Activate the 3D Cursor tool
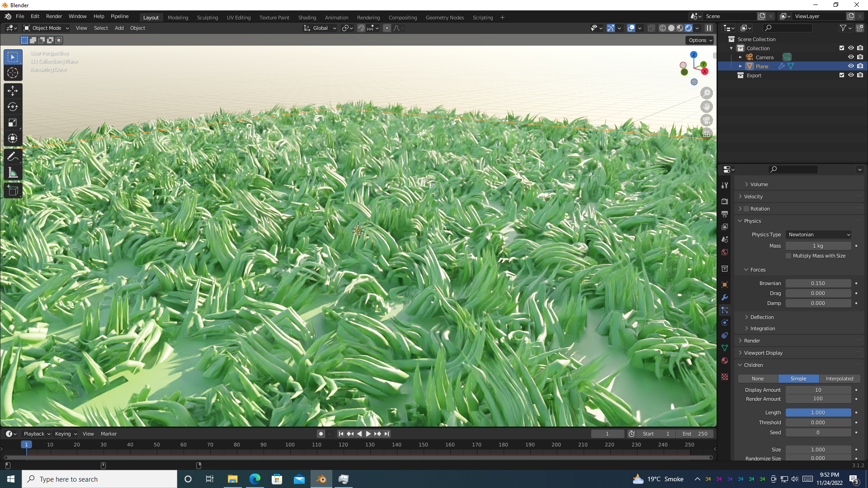The height and width of the screenshot is (488, 868). (13, 73)
